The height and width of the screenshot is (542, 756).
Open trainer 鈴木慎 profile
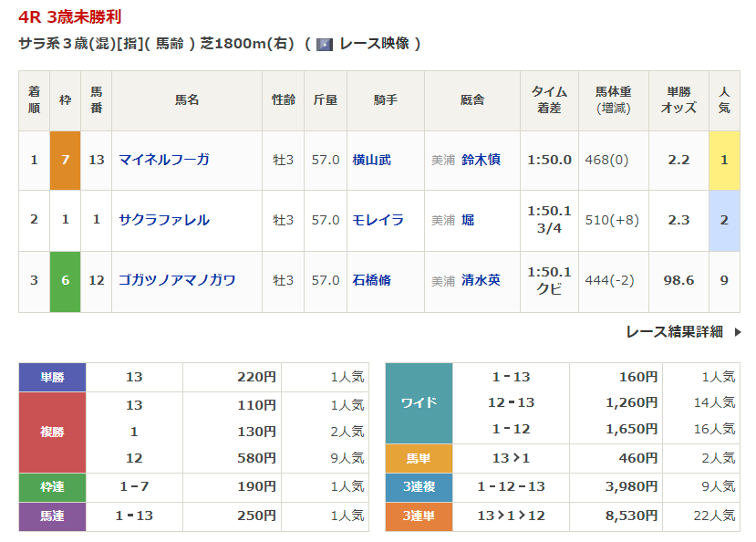pos(481,160)
